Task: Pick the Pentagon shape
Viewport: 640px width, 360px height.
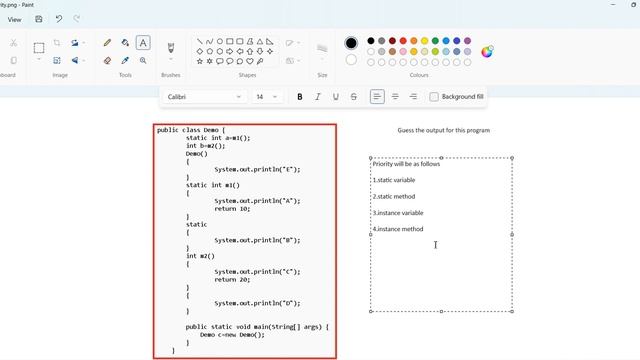Action: (x=209, y=51)
